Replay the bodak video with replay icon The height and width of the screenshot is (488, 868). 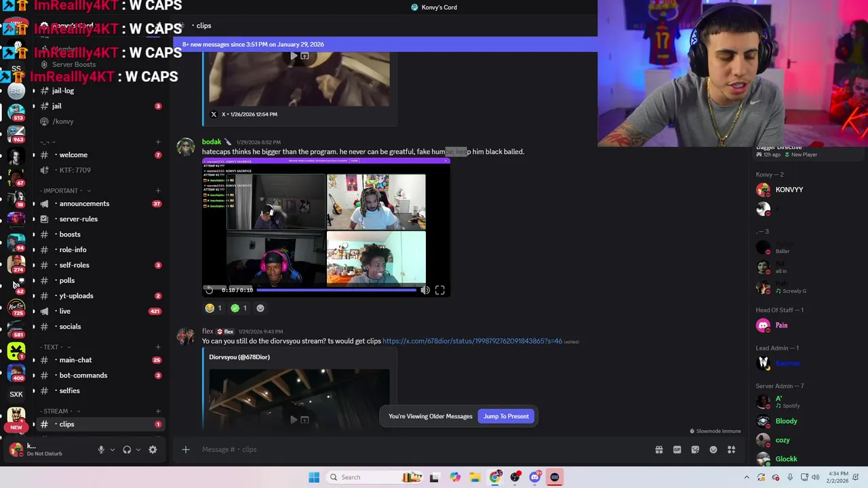point(210,290)
